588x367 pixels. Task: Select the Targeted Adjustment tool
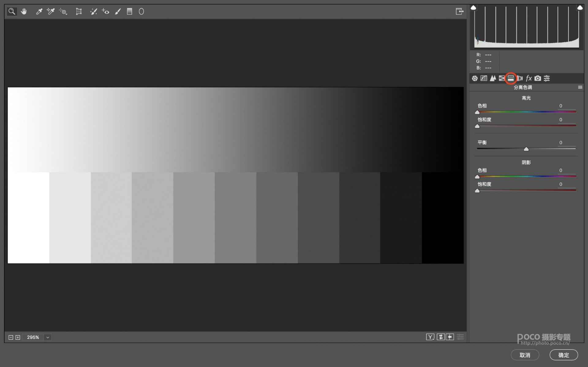coord(63,12)
